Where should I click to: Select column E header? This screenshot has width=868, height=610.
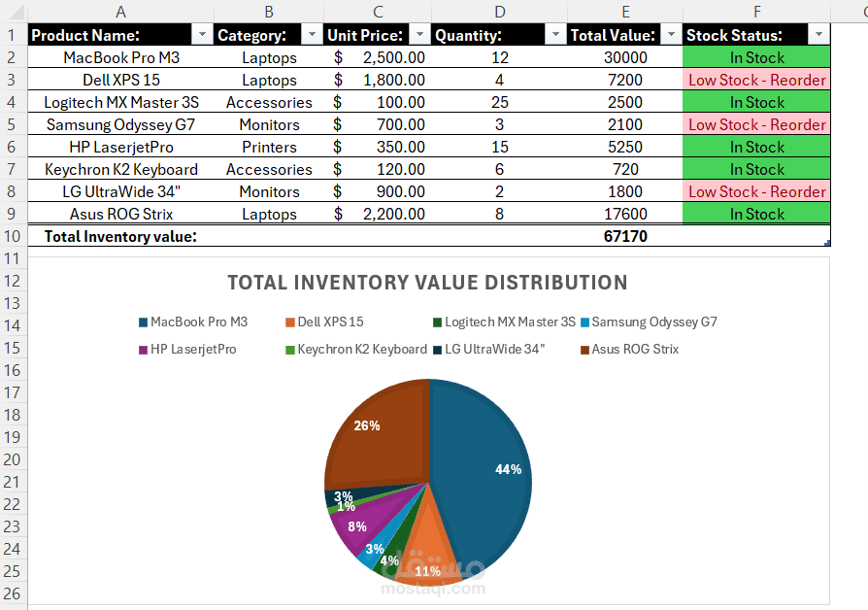(x=625, y=12)
